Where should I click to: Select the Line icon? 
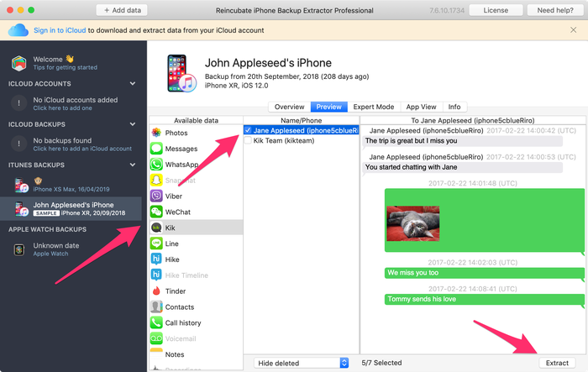click(x=156, y=244)
